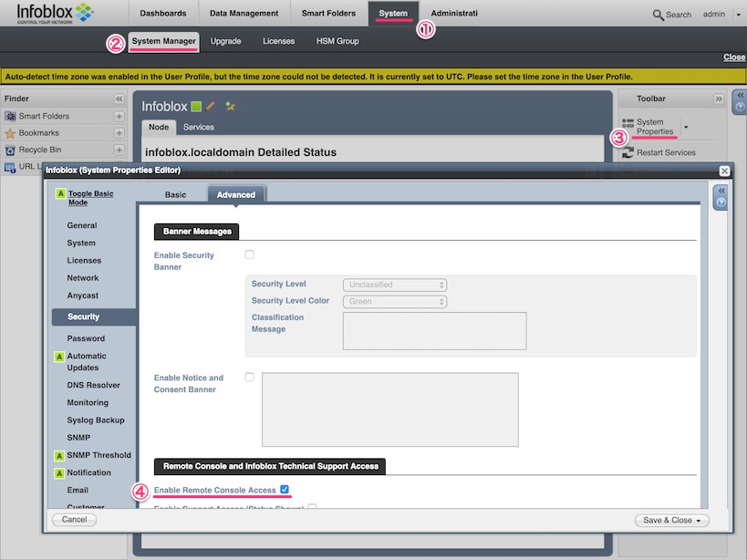Switch to the Services tab
The height and width of the screenshot is (560, 747).
[199, 127]
